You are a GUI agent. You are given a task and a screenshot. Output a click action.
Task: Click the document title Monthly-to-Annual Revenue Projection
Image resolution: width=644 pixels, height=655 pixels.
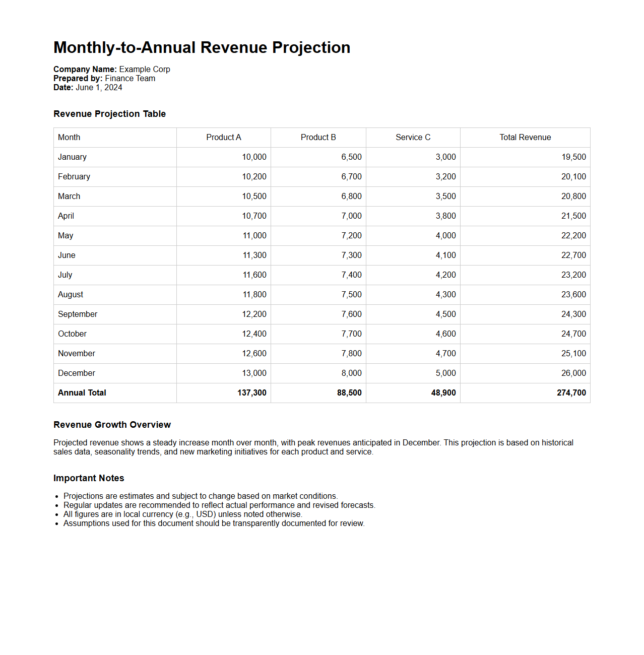202,47
